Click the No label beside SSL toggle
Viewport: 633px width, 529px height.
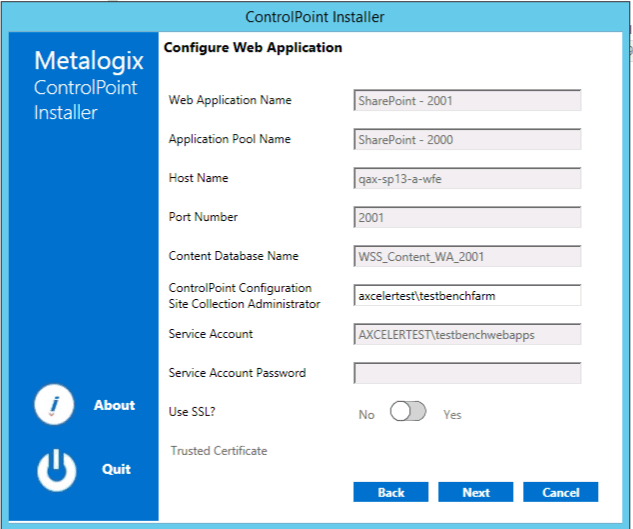[x=366, y=414]
